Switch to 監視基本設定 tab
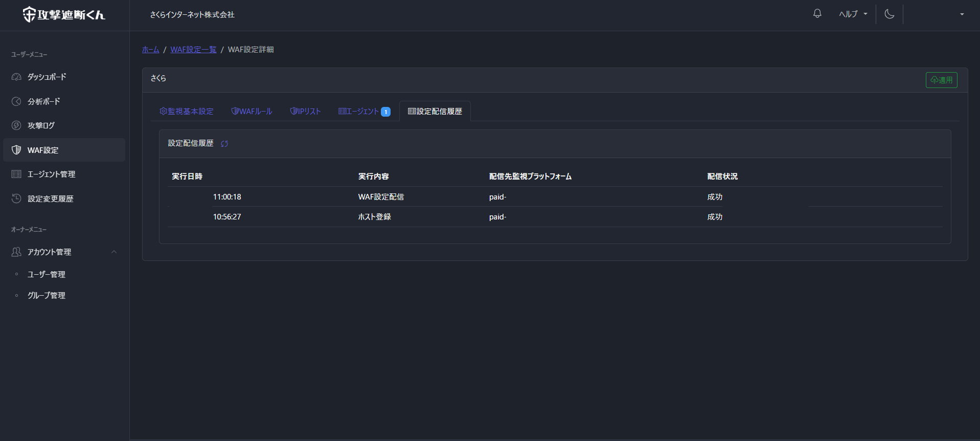 pyautogui.click(x=187, y=111)
